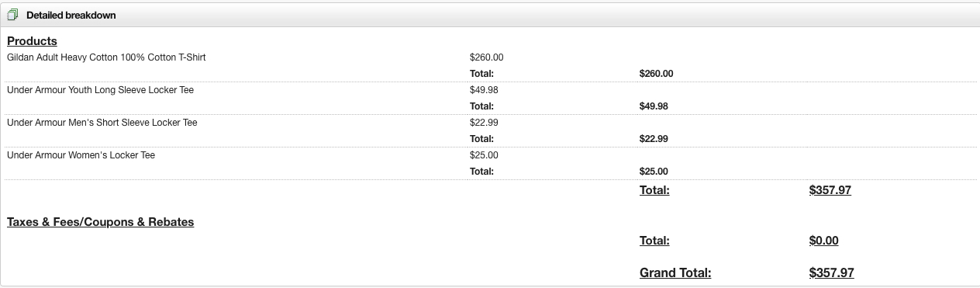Click the Grand Total $357.97 amount
Image resolution: width=980 pixels, height=288 pixels.
coord(831,273)
